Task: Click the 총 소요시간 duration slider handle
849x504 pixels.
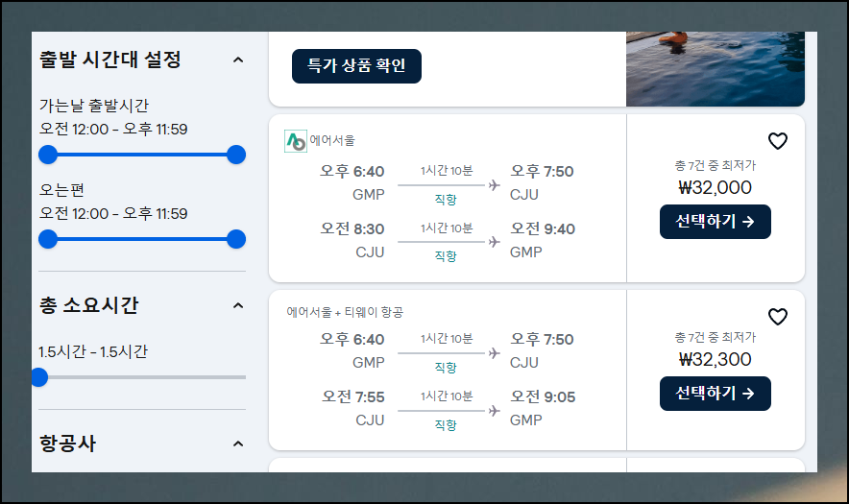Action: [x=39, y=377]
